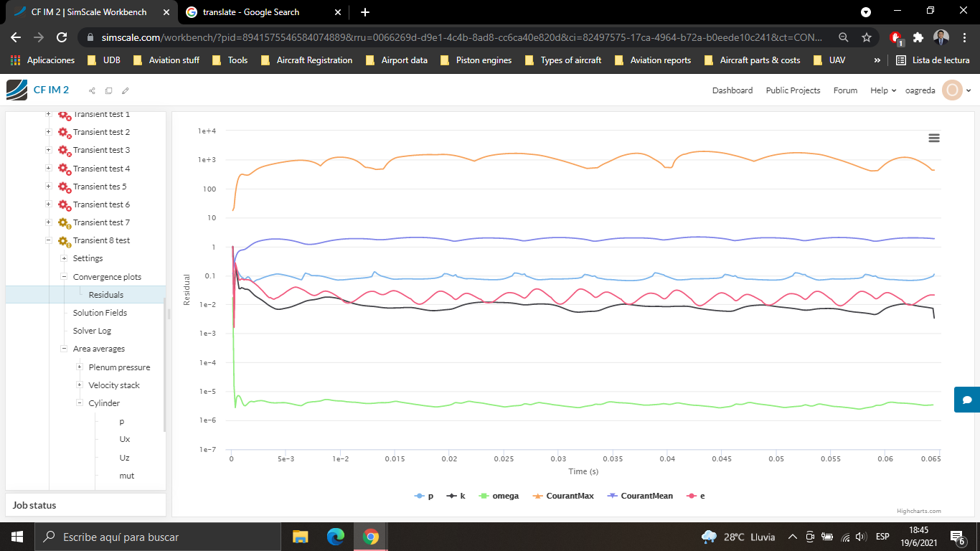Image resolution: width=980 pixels, height=551 pixels.
Task: Expand the Transient test 3 node
Action: pyautogui.click(x=49, y=150)
